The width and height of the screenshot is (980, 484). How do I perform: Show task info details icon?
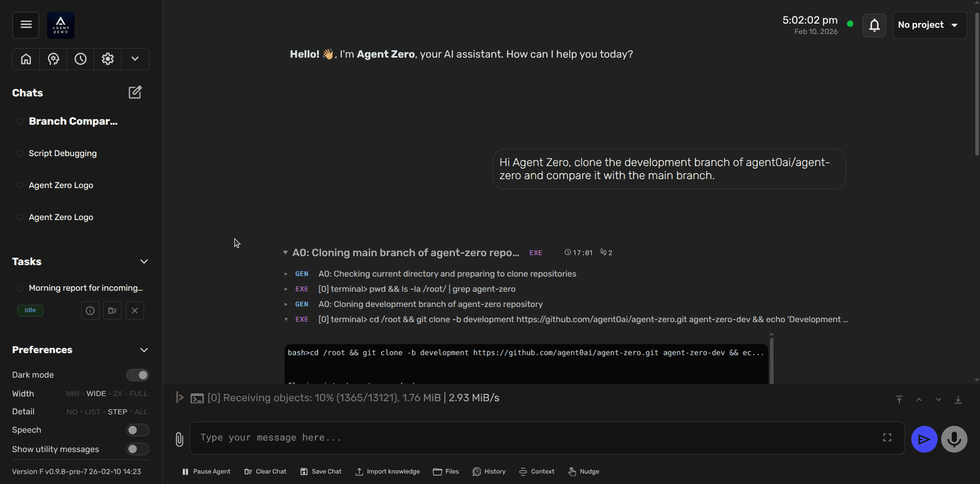tap(90, 311)
